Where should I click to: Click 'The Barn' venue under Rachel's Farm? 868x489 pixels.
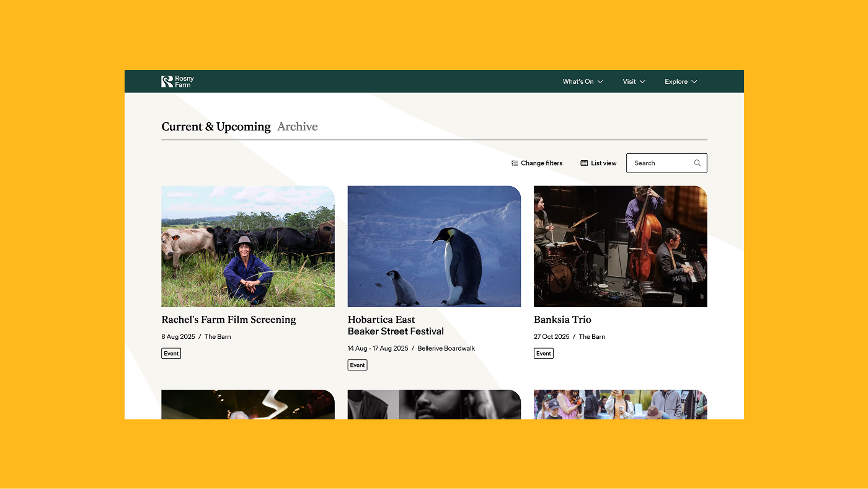point(218,336)
